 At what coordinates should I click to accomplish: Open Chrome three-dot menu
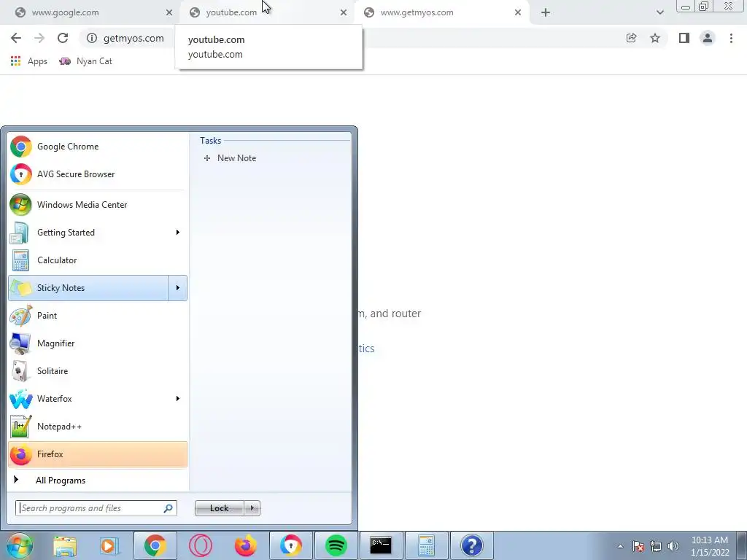[731, 38]
